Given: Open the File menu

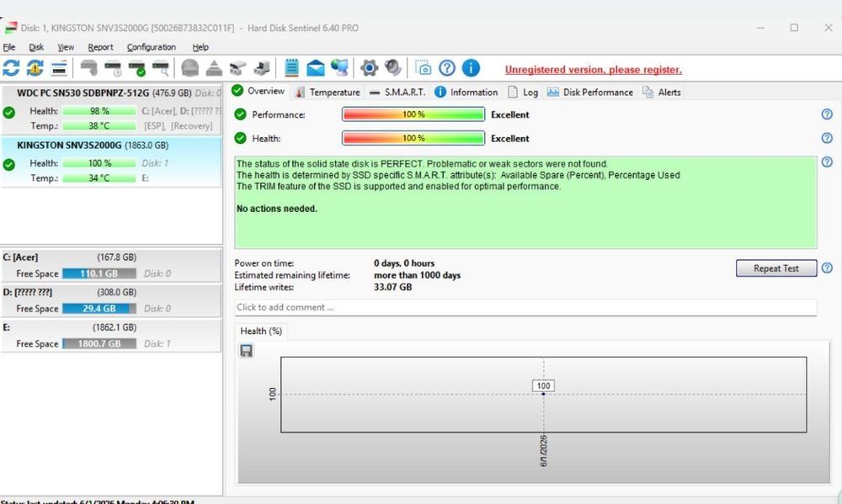Looking at the screenshot, I should pyautogui.click(x=9, y=47).
